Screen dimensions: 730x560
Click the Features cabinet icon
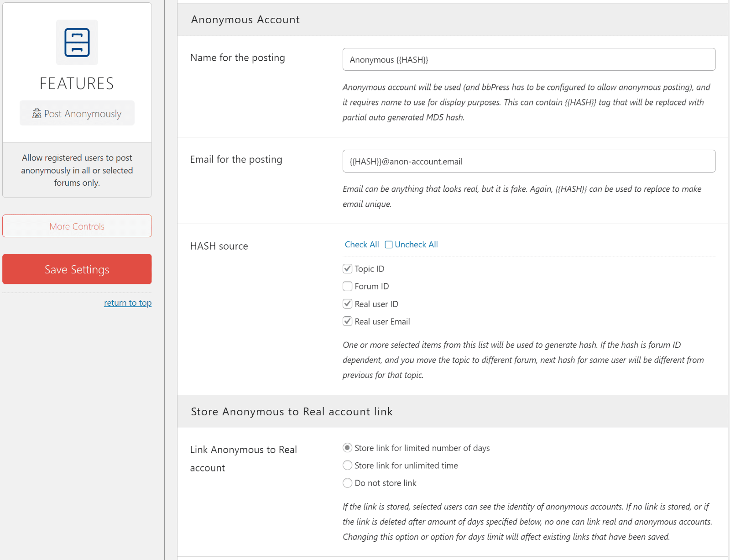pos(77,42)
